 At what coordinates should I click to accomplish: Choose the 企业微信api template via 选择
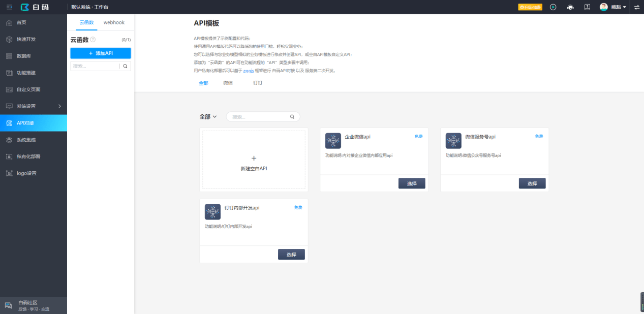412,183
